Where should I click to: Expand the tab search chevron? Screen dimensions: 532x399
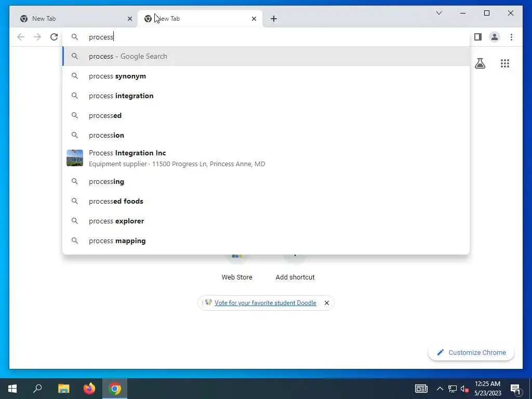point(438,13)
